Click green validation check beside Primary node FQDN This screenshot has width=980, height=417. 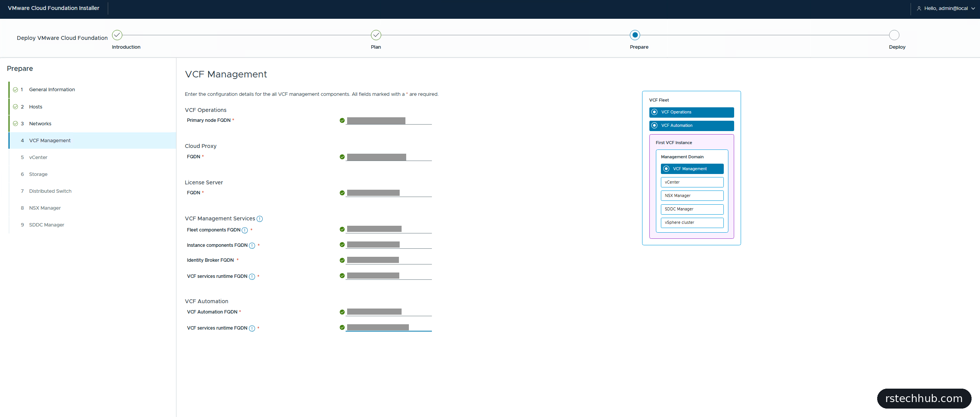342,120
